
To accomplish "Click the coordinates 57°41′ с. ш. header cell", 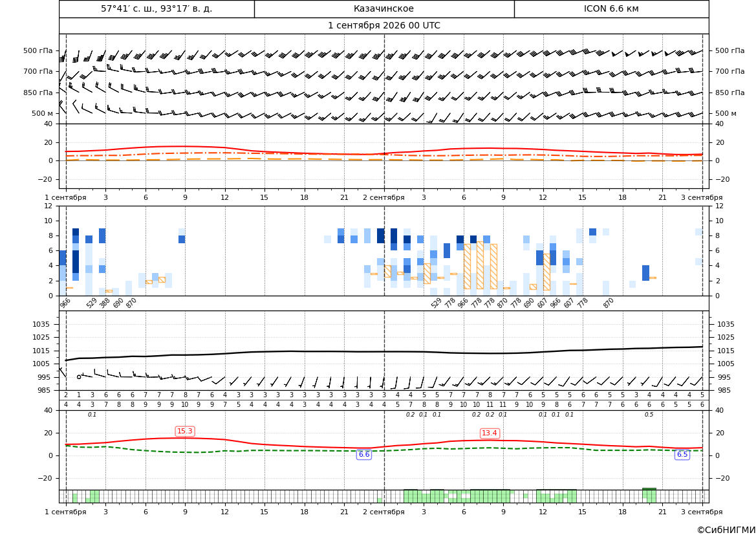I will 157,8.
